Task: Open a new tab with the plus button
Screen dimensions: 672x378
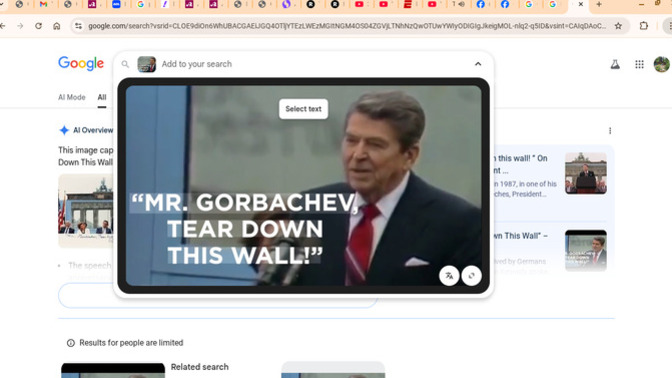Action: [599, 4]
